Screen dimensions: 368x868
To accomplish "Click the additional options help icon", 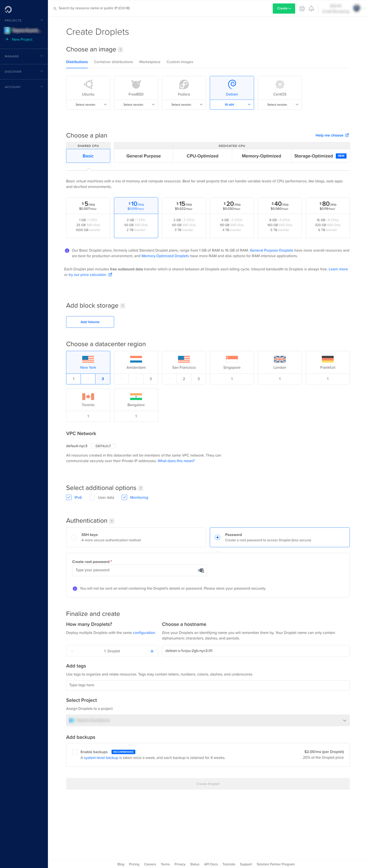I will [x=141, y=488].
